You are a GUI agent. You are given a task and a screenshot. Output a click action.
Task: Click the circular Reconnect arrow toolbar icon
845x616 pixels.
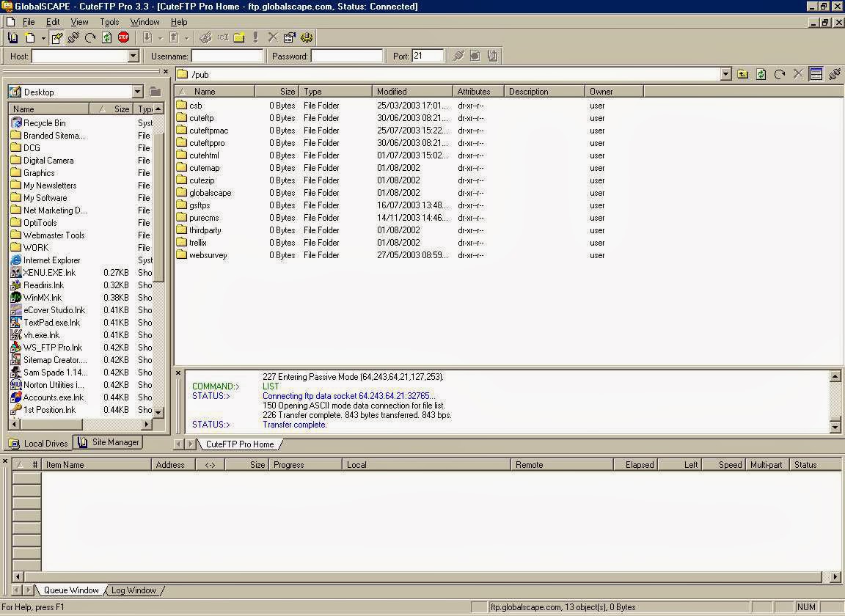pos(90,37)
